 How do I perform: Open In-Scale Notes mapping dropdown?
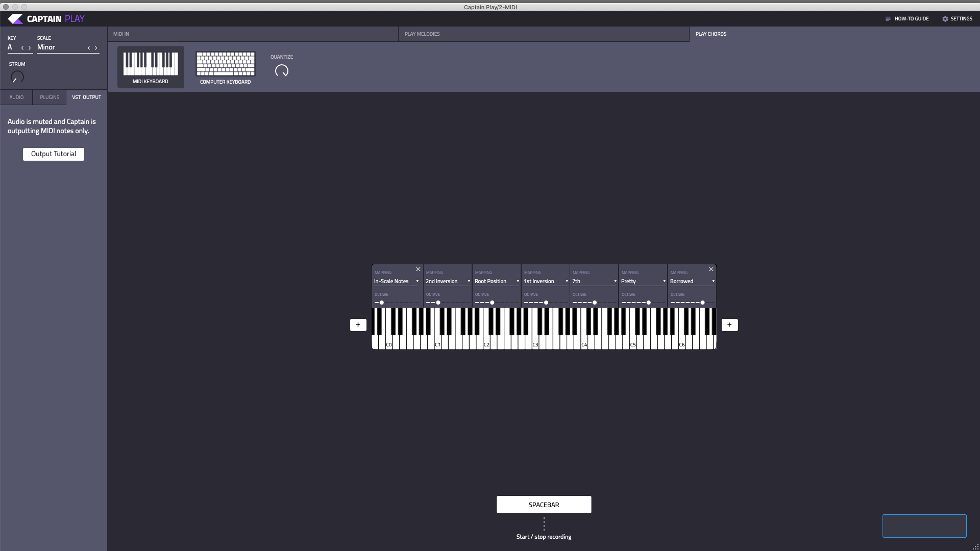click(396, 282)
